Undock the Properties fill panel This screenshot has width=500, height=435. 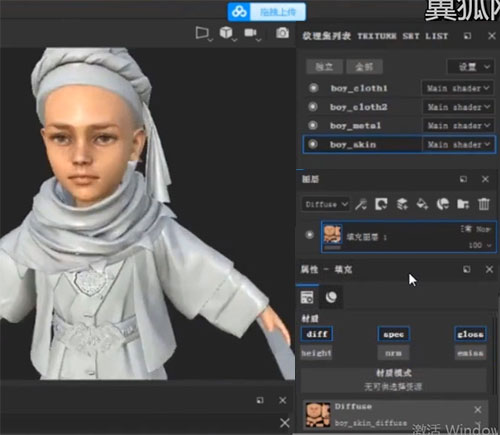467,269
